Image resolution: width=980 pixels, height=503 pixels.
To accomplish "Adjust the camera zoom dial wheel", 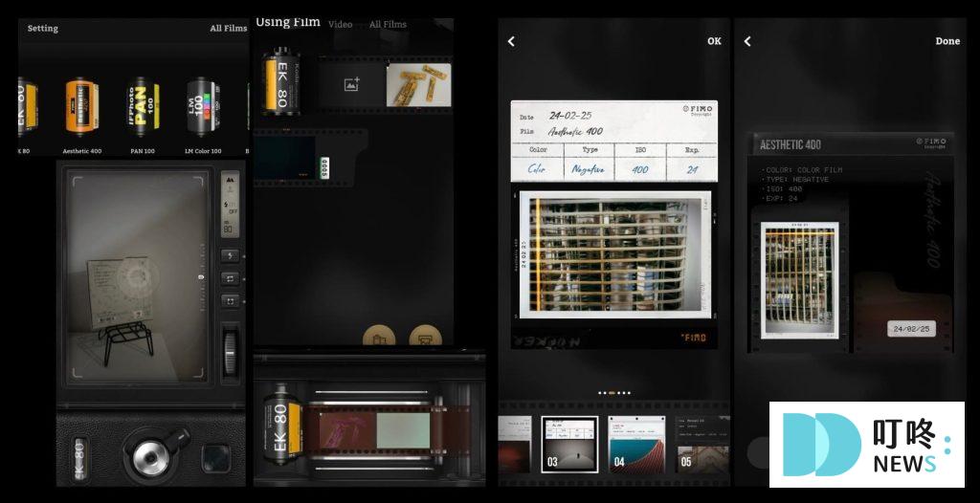I will click(x=231, y=354).
